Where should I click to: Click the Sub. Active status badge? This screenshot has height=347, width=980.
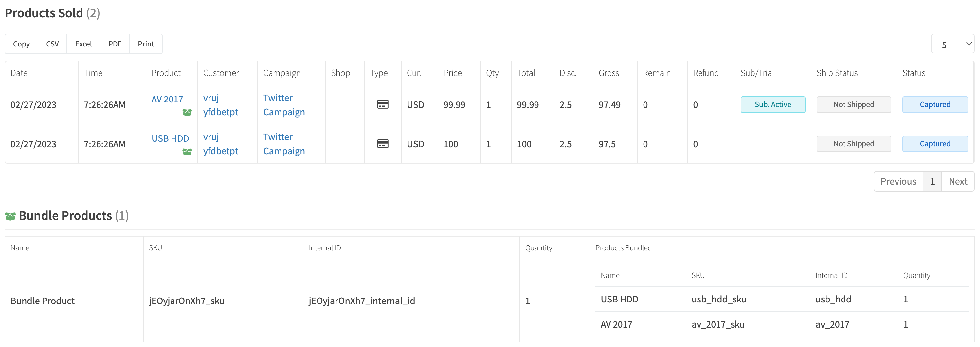click(x=773, y=104)
